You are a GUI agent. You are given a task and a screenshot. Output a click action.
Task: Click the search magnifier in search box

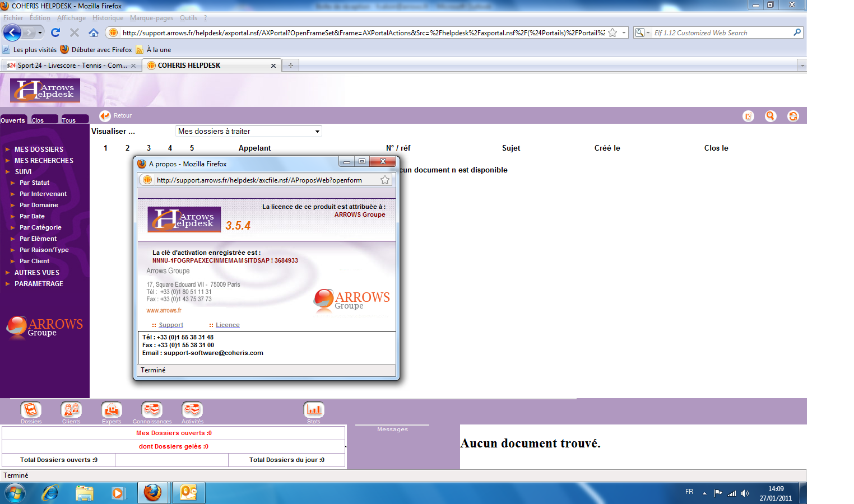(x=797, y=32)
